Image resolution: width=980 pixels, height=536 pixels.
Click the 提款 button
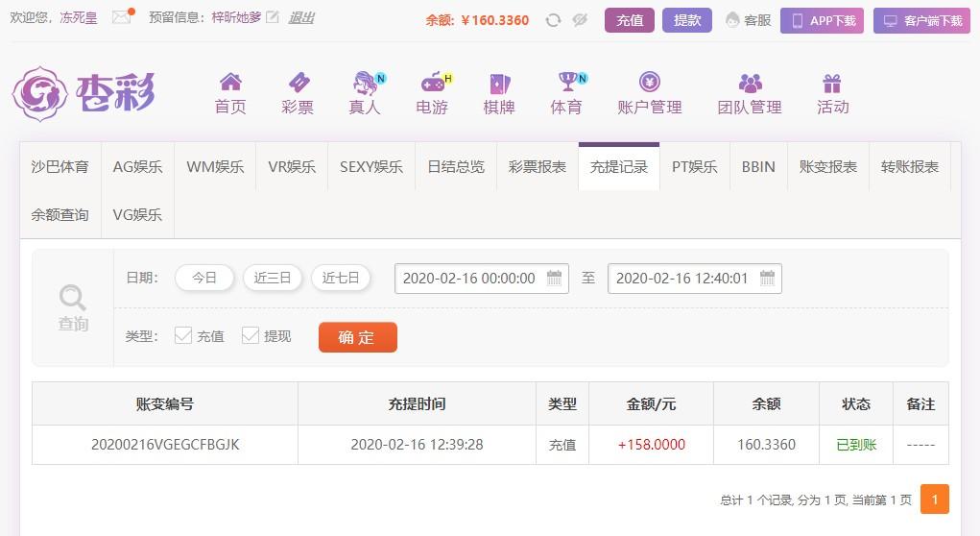[x=687, y=20]
